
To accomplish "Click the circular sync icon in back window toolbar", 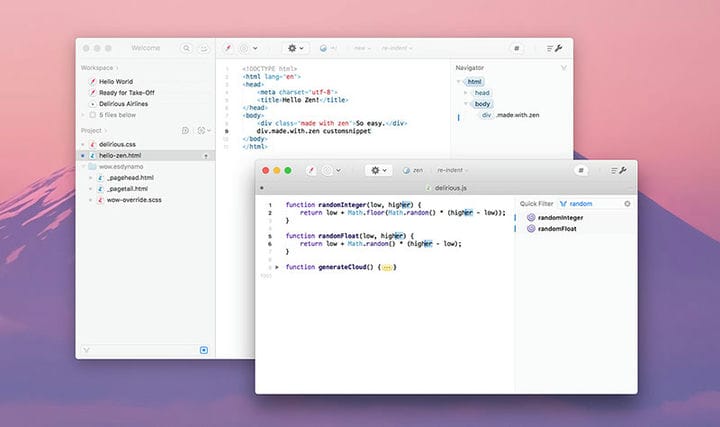I will [244, 48].
